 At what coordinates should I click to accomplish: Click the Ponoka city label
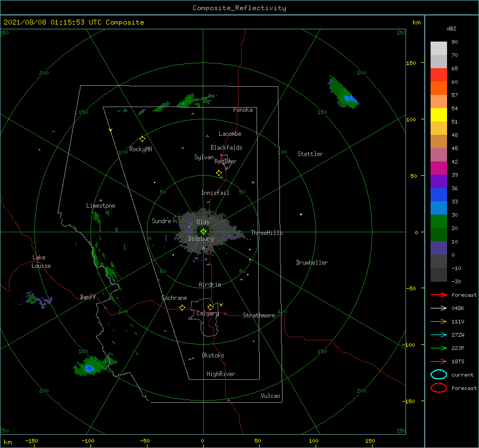(243, 110)
